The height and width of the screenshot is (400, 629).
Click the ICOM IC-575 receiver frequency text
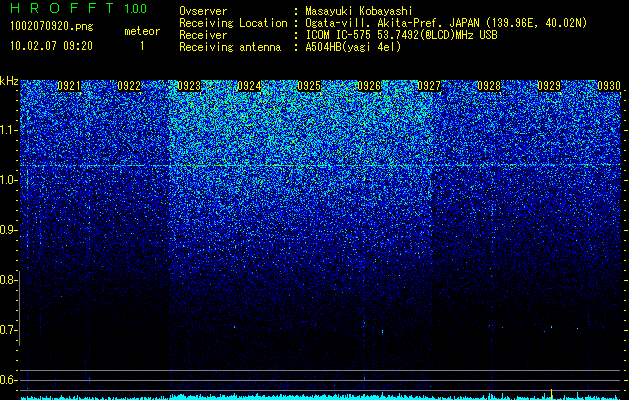(401, 35)
